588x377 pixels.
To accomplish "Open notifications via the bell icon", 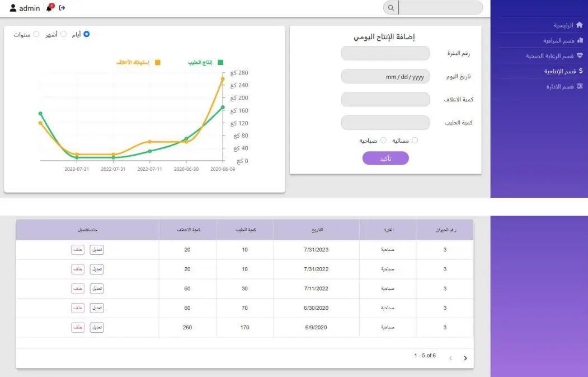I will (49, 7).
